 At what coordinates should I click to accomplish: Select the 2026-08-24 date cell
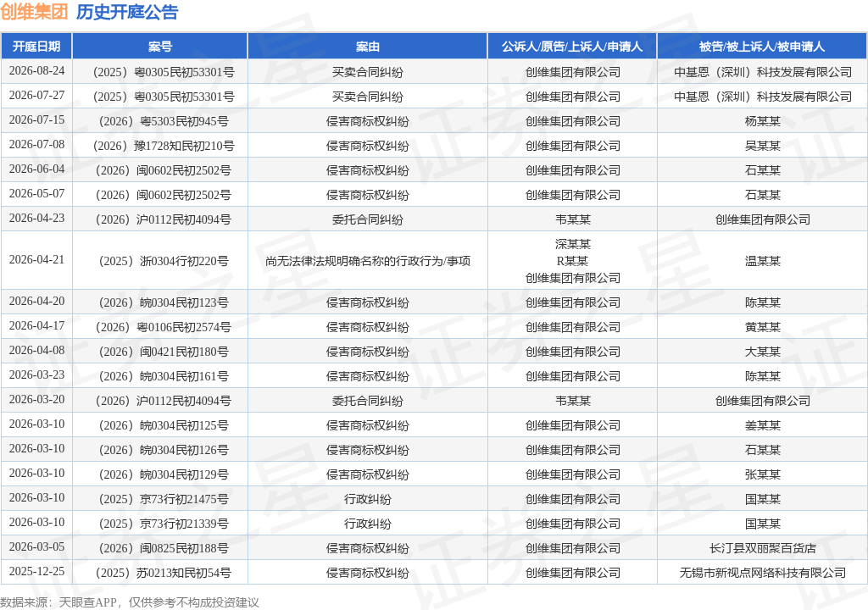click(36, 71)
